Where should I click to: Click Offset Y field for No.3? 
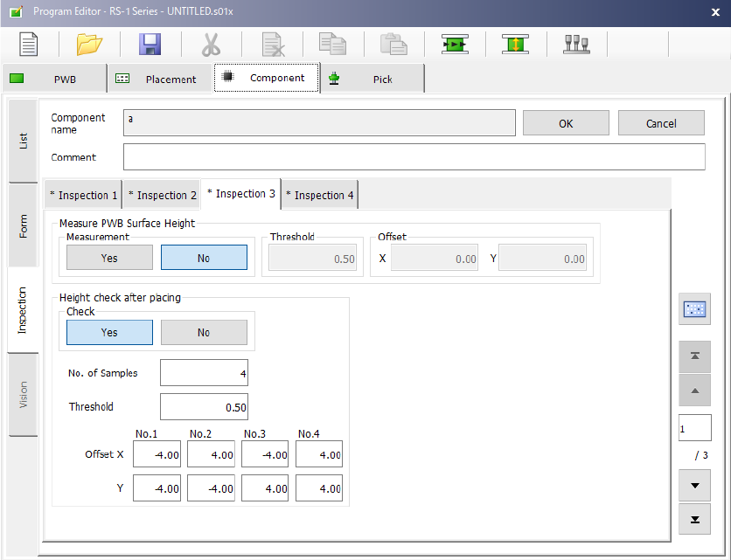(265, 487)
